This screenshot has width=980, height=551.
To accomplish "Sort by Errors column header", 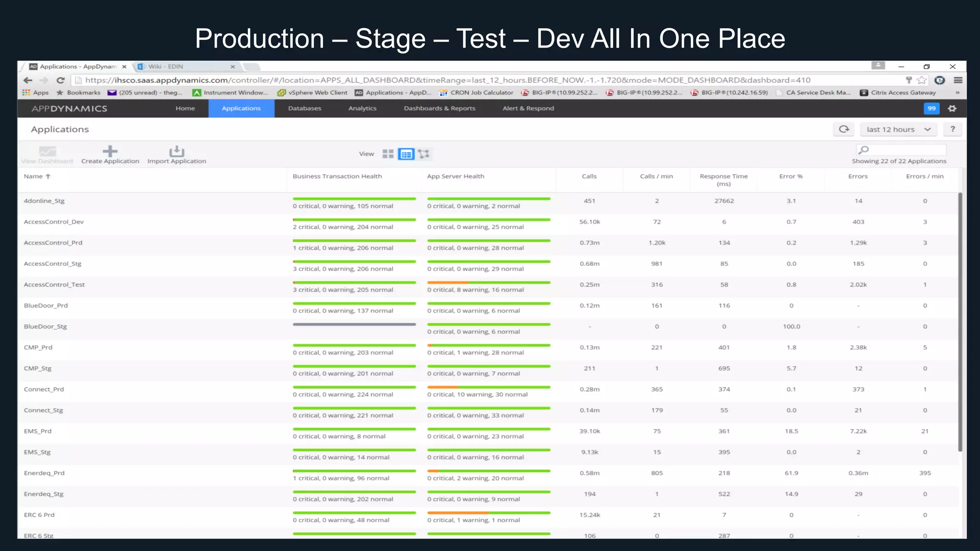I will click(858, 176).
